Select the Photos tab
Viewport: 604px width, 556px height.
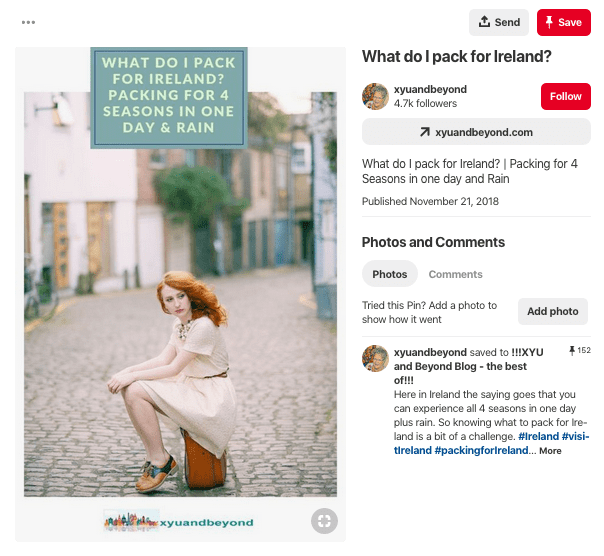(390, 274)
